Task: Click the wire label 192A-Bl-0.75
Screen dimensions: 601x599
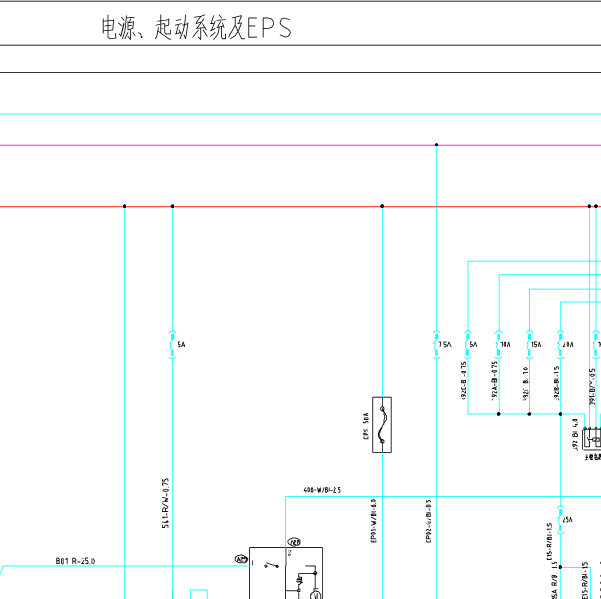Action: coord(494,381)
